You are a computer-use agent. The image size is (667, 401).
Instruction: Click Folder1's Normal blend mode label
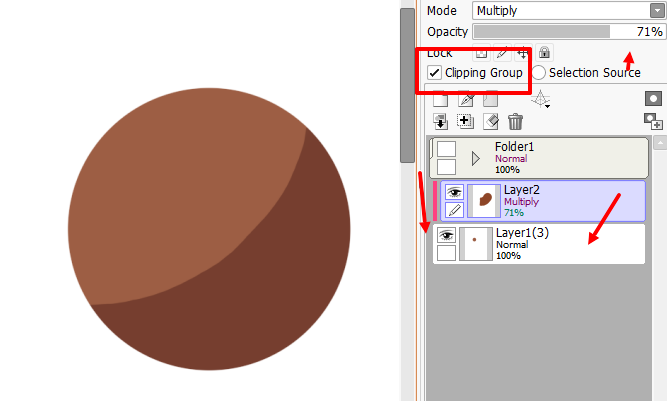(511, 159)
